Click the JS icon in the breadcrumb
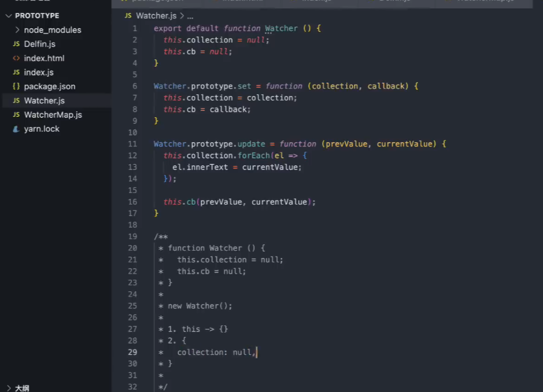 click(x=128, y=16)
